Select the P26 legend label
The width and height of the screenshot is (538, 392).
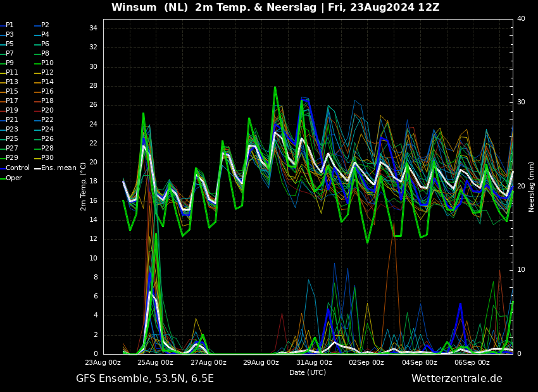pyautogui.click(x=44, y=138)
